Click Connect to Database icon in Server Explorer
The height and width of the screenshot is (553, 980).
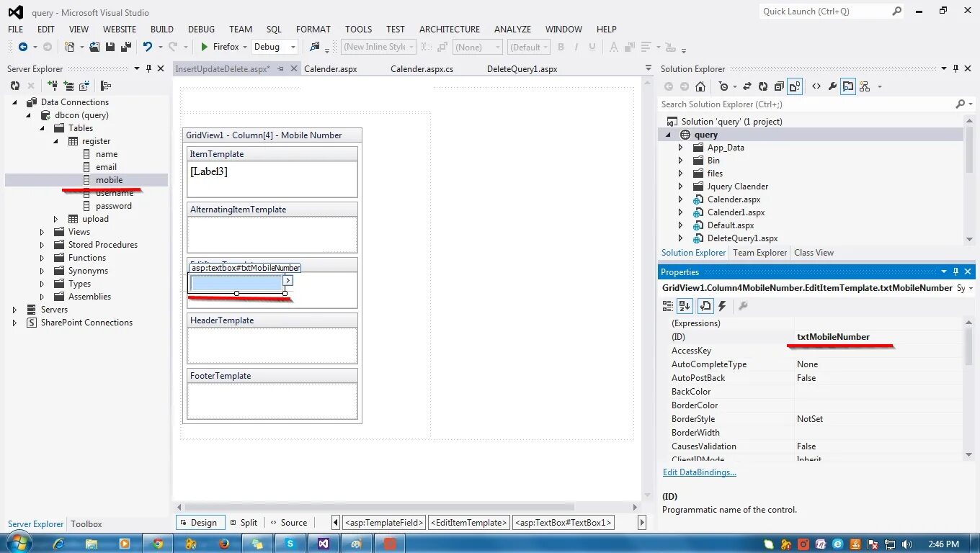(52, 86)
